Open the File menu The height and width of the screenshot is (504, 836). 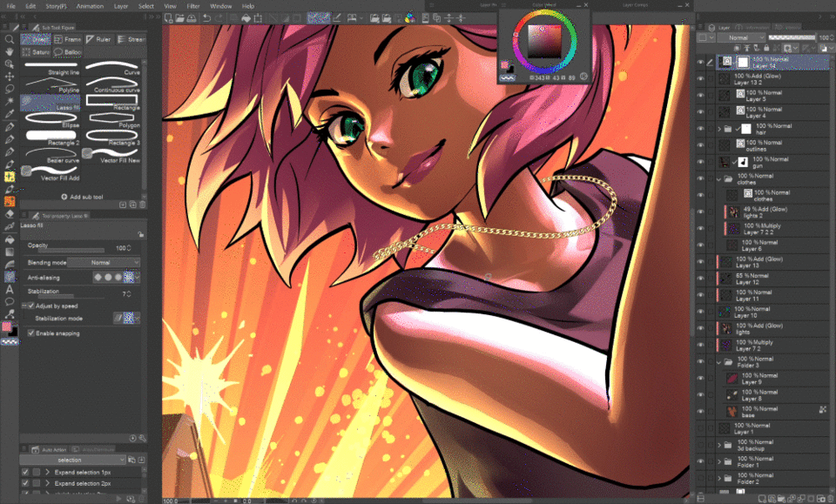coord(10,6)
